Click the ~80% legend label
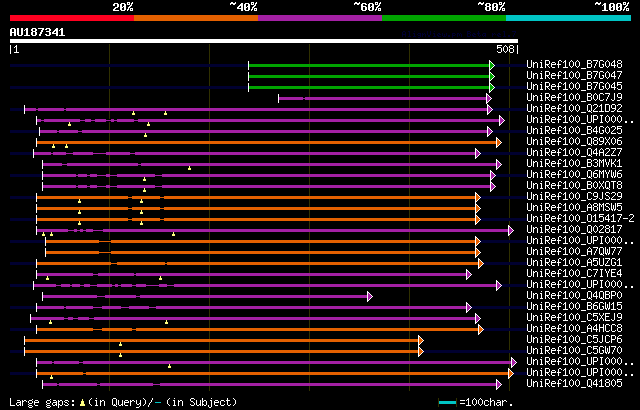 pyautogui.click(x=491, y=7)
